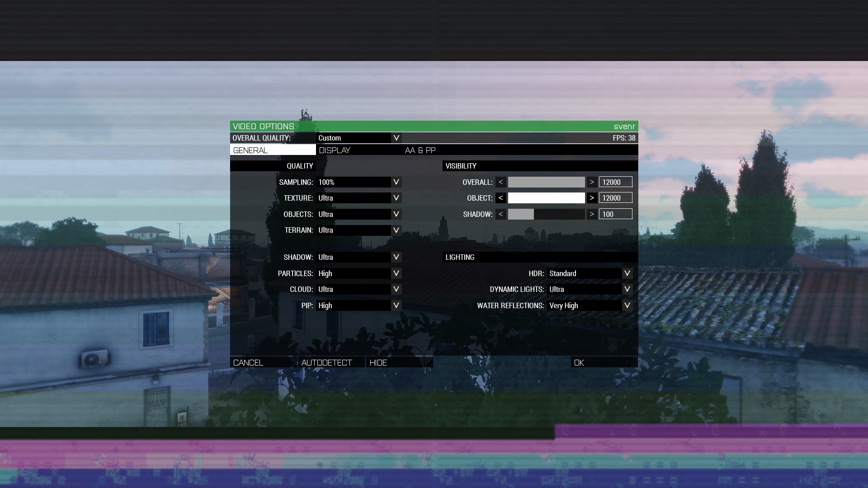
Task: Click the Object visibility value field 12000
Action: click(x=616, y=198)
